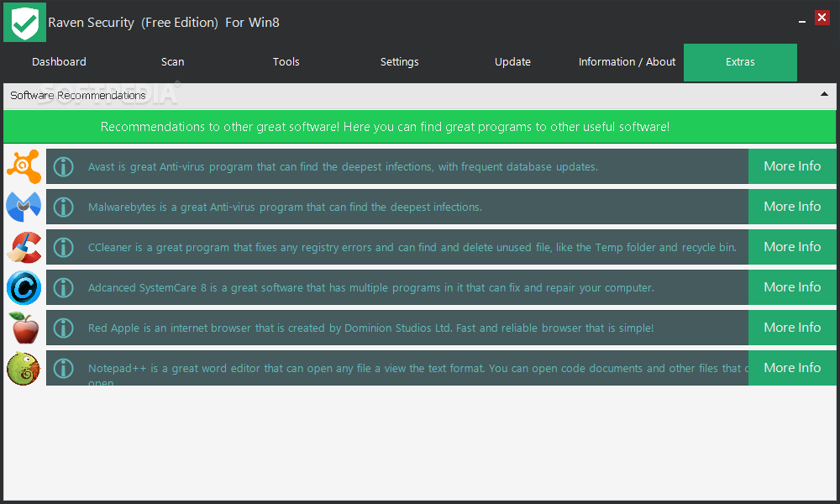Click the Advanced SystemCare logo icon
This screenshot has height=504, width=840.
pyautogui.click(x=24, y=287)
